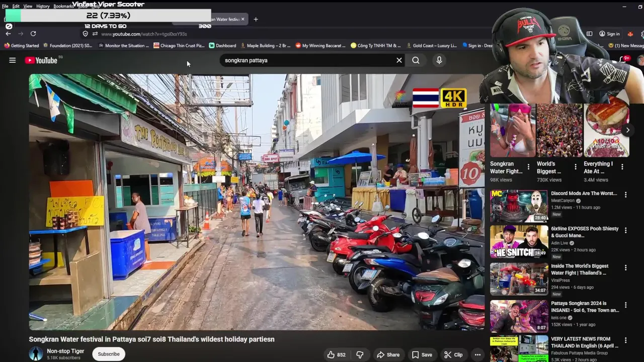644x362 pixels.
Task: Go back with the browser back arrow
Action: (x=9, y=34)
